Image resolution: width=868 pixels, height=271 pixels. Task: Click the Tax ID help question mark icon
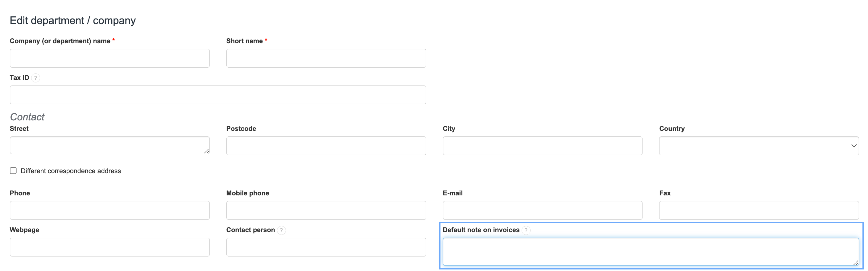[35, 78]
